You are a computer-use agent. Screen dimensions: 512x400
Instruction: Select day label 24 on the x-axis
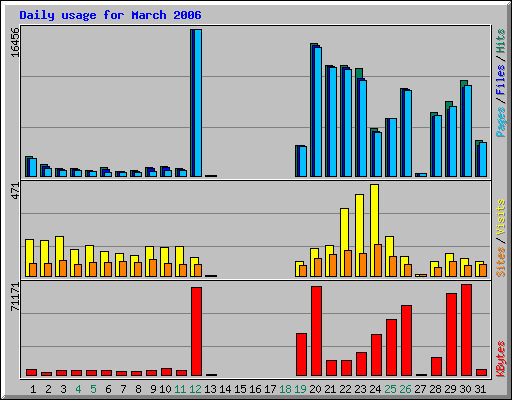click(375, 389)
